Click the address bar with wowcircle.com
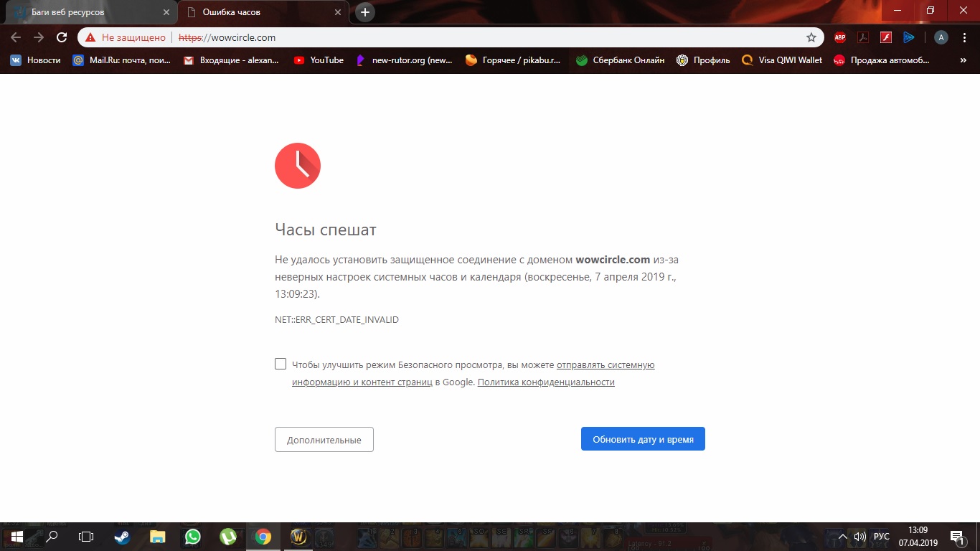 tap(502, 37)
